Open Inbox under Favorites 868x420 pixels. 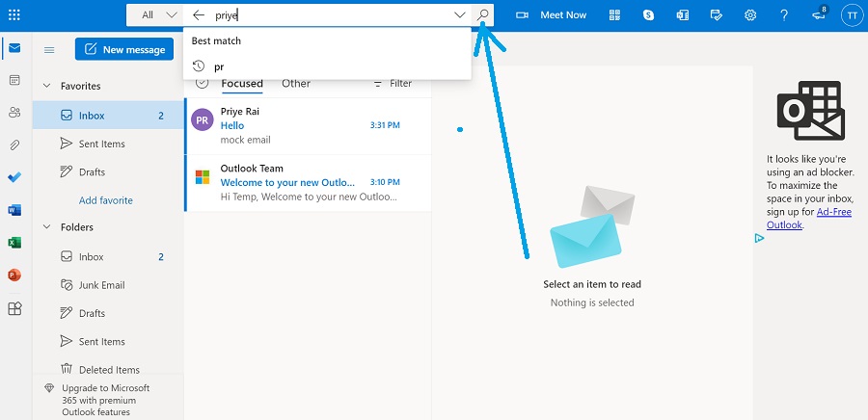[108, 116]
